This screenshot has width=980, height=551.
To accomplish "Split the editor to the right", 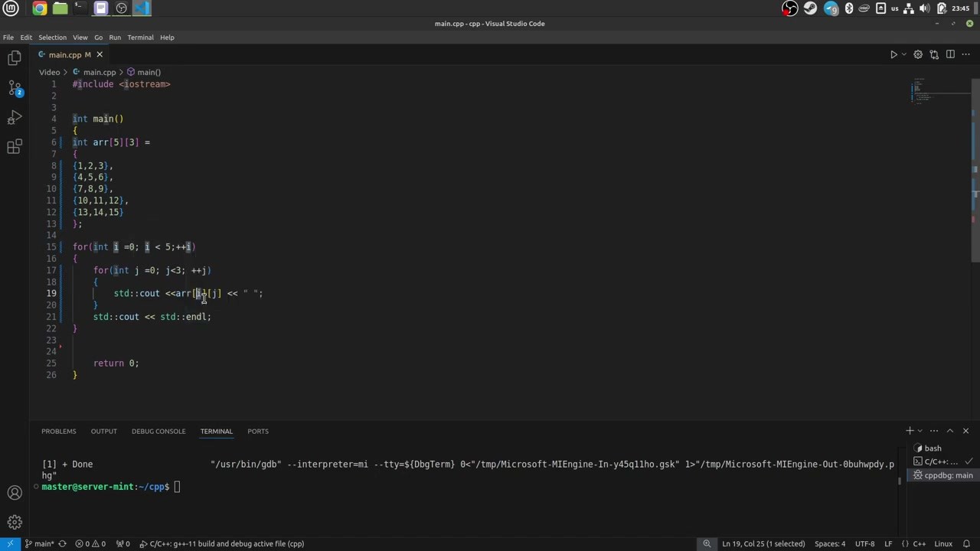I will coord(950,54).
